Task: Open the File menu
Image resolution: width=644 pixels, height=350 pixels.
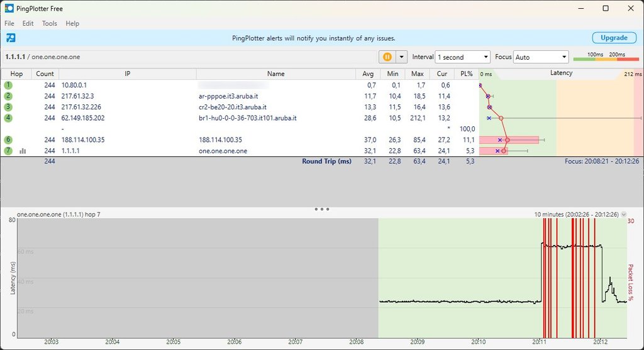Action: (x=9, y=23)
